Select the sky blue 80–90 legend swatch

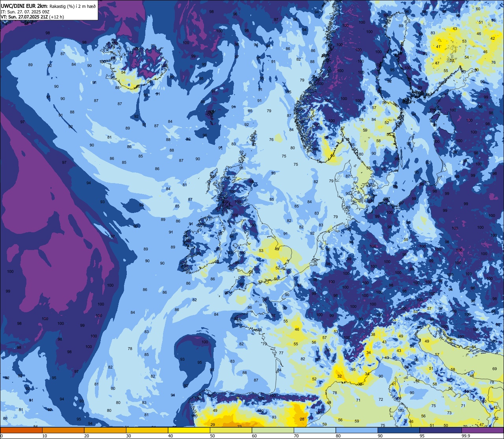[357, 430]
